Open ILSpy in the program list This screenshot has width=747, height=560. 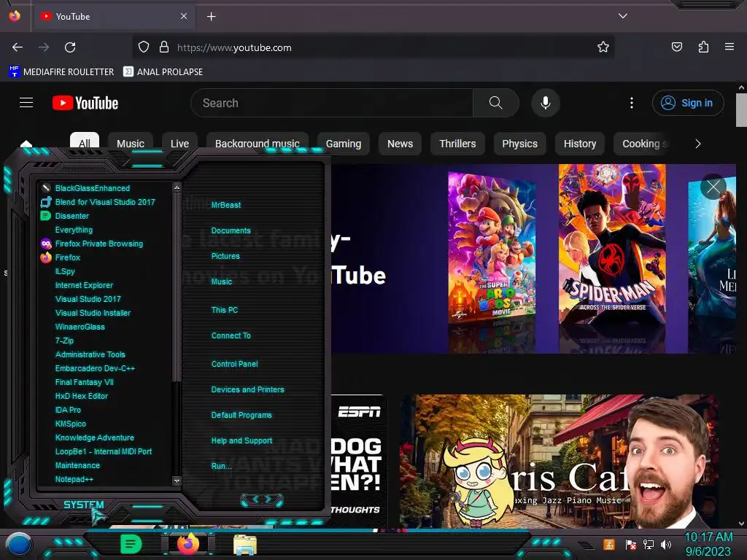(x=65, y=271)
